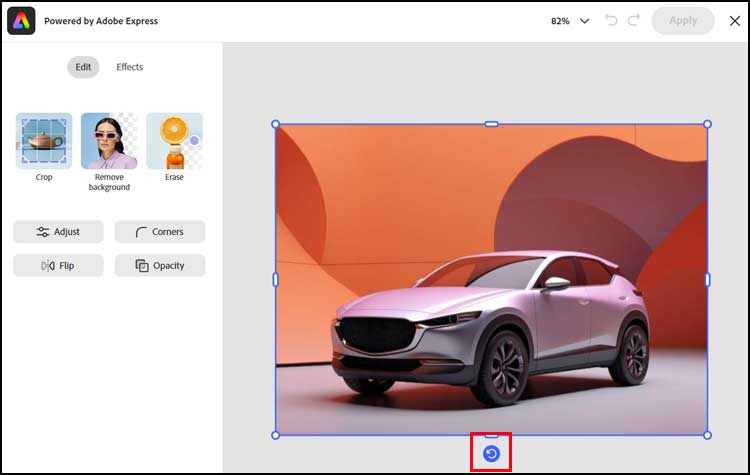Viewport: 750px width, 475px height.
Task: Close the Adobe Express editor
Action: (x=735, y=21)
